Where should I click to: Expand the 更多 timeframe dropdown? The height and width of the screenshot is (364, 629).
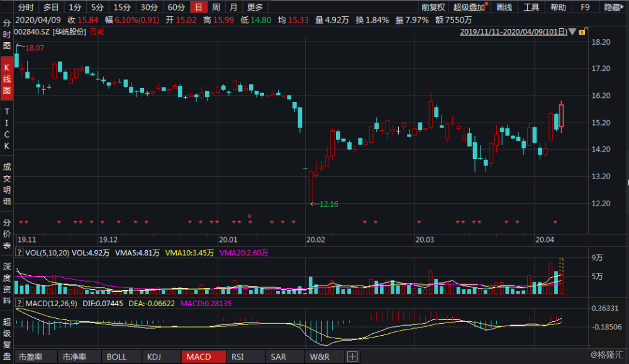click(x=255, y=8)
